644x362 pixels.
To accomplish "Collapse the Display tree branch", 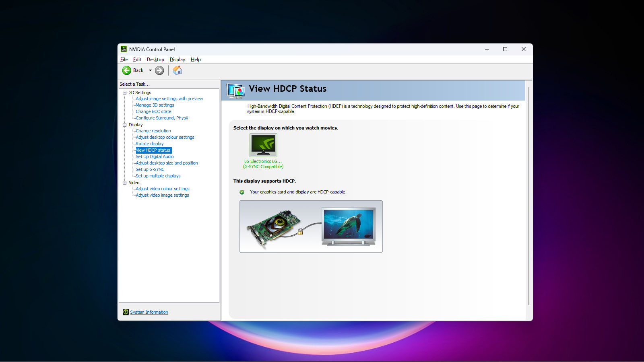I will 125,125.
